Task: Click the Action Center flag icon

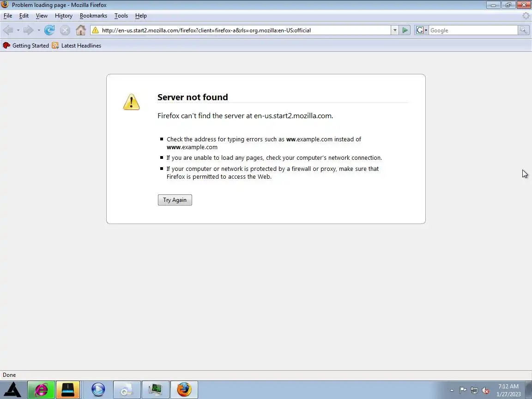Action: 463,390
